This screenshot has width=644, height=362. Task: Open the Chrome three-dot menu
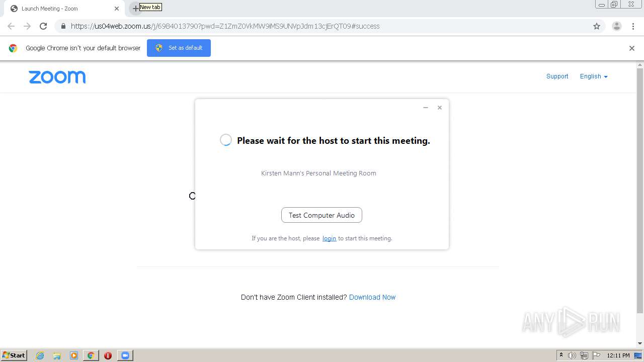633,26
